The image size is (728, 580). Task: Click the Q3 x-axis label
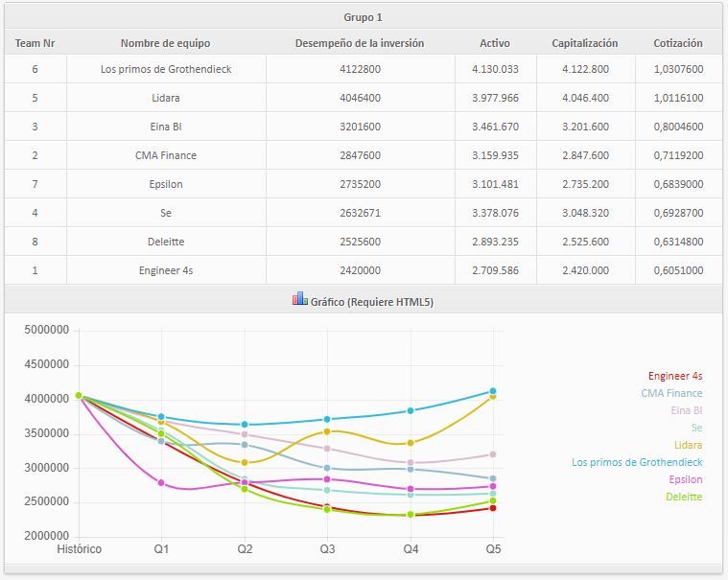(x=327, y=549)
